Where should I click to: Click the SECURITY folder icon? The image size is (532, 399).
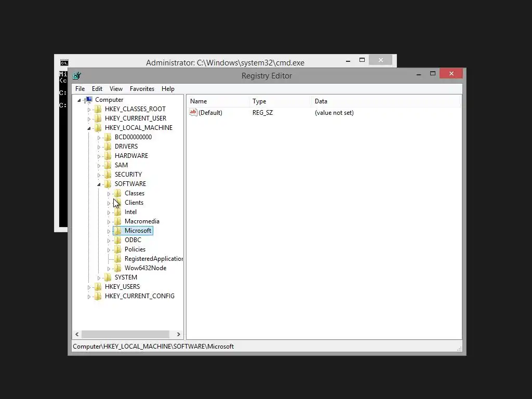(108, 175)
